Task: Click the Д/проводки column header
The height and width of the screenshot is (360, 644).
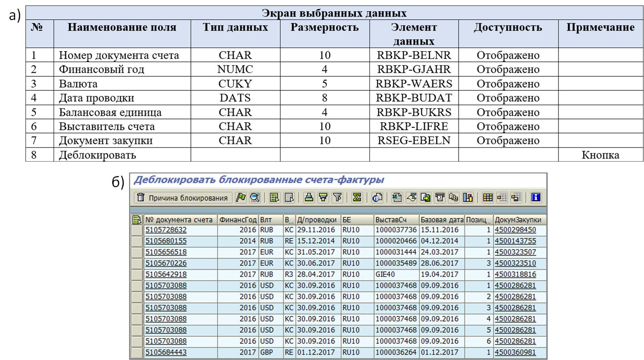Action: (318, 220)
